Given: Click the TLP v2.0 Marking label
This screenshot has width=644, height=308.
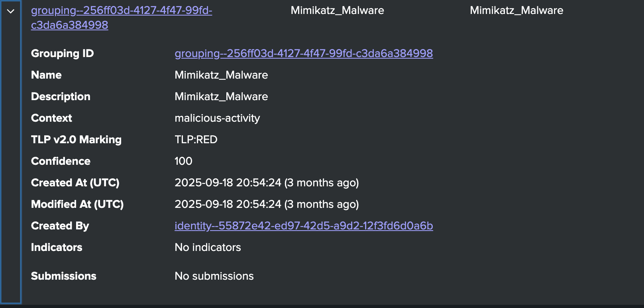Looking at the screenshot, I should tap(76, 139).
